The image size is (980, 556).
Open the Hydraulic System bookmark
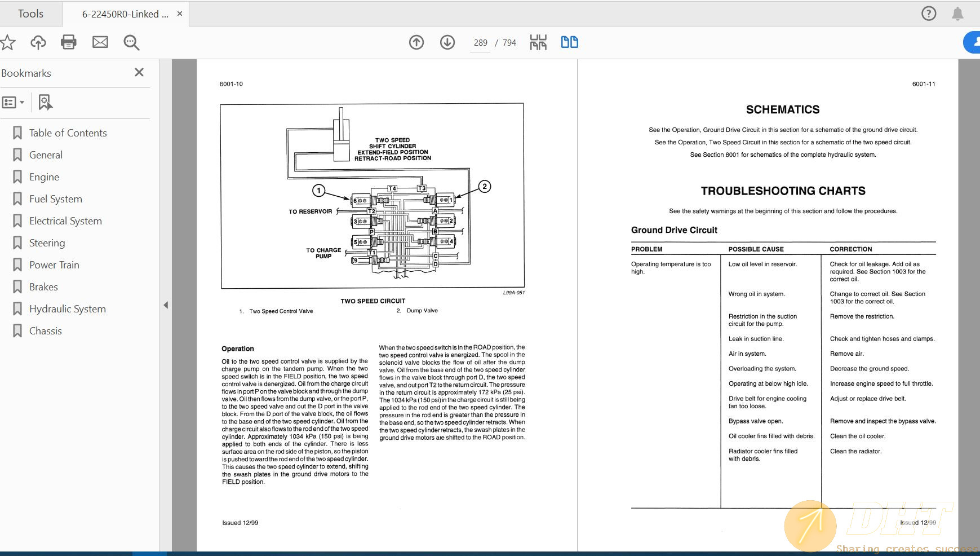[x=67, y=309]
